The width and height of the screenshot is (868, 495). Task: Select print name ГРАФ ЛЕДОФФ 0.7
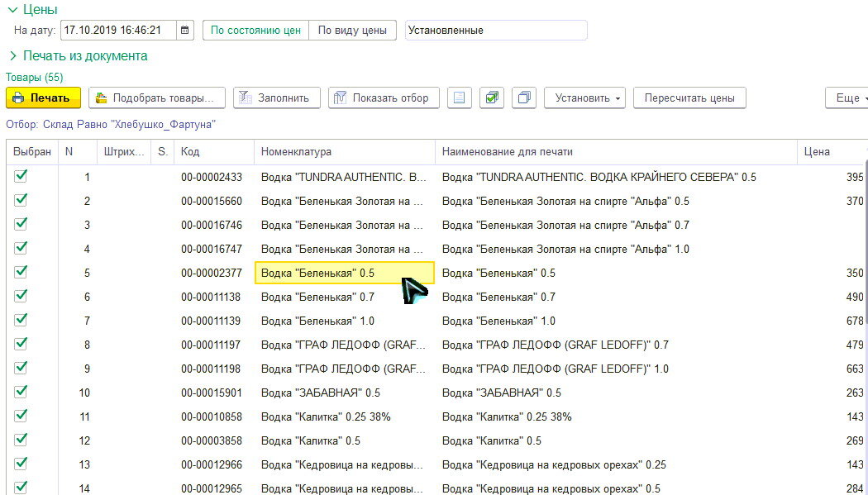[x=616, y=345]
